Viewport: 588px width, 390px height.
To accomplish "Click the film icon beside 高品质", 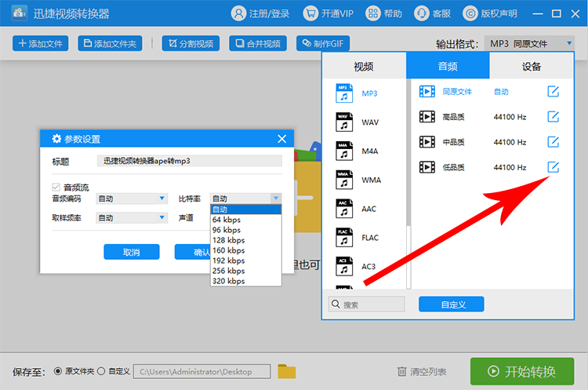I will point(427,117).
